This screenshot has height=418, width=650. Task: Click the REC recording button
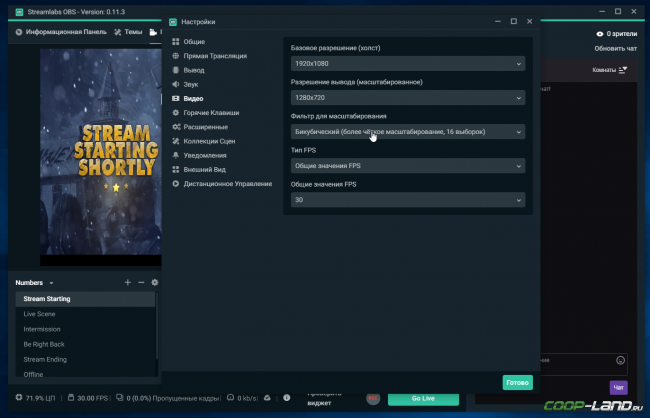click(x=373, y=398)
